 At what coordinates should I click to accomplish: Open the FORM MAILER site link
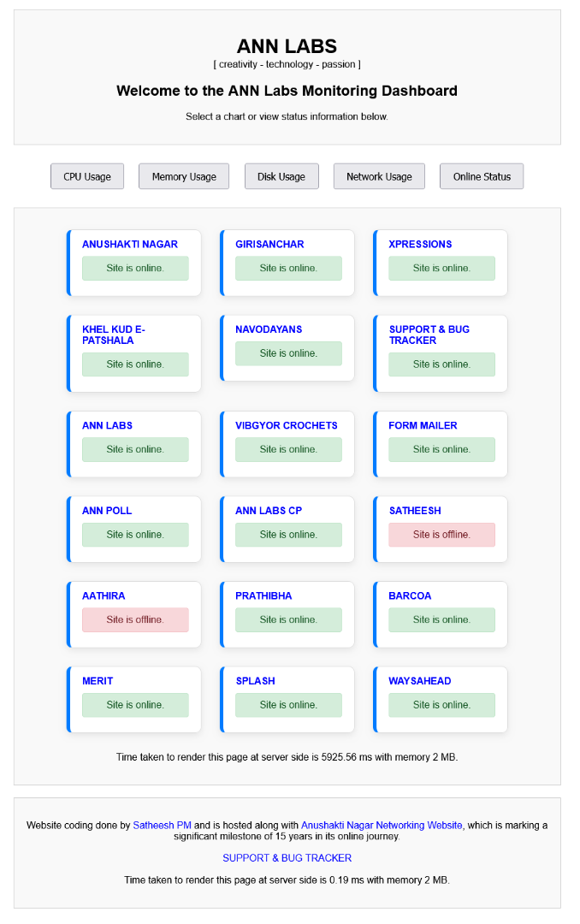[423, 425]
